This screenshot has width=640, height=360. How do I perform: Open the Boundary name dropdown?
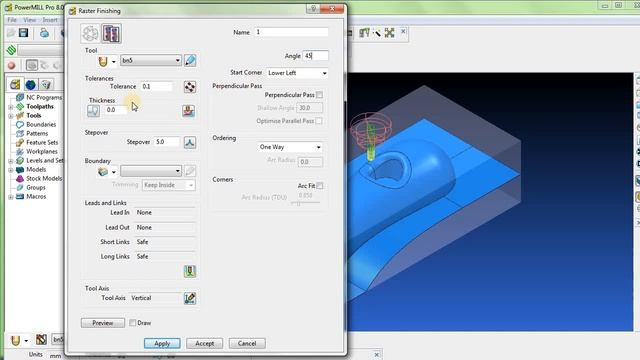pos(151,171)
